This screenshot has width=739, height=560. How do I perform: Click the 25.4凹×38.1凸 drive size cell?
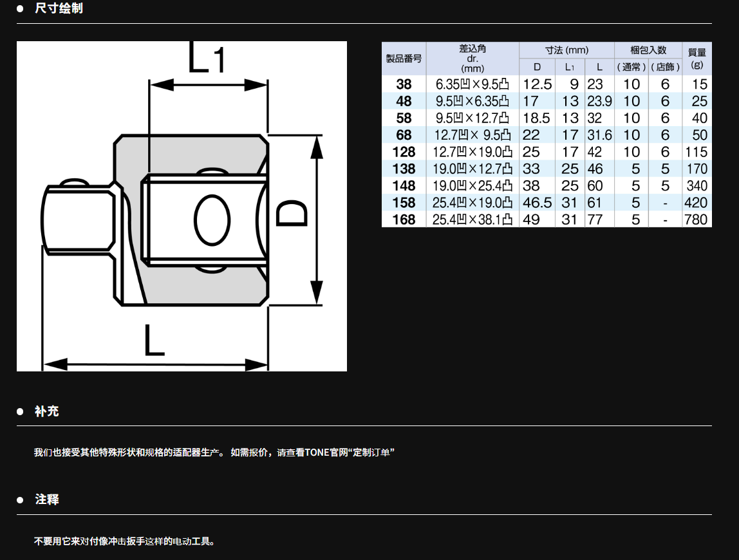pos(472,219)
